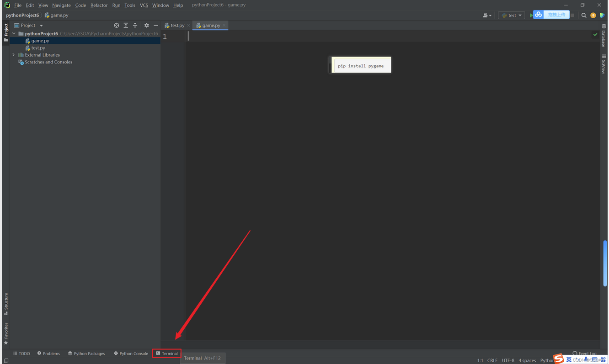Image resolution: width=609 pixels, height=364 pixels.
Task: Click the Sogou input method S icon
Action: (x=558, y=359)
